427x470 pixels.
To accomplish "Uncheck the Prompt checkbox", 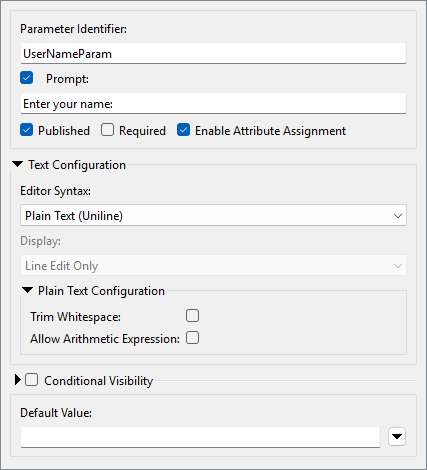I will point(27,78).
